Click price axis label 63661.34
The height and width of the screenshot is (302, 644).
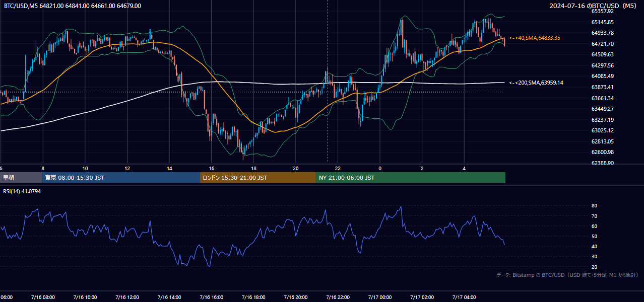click(x=603, y=98)
